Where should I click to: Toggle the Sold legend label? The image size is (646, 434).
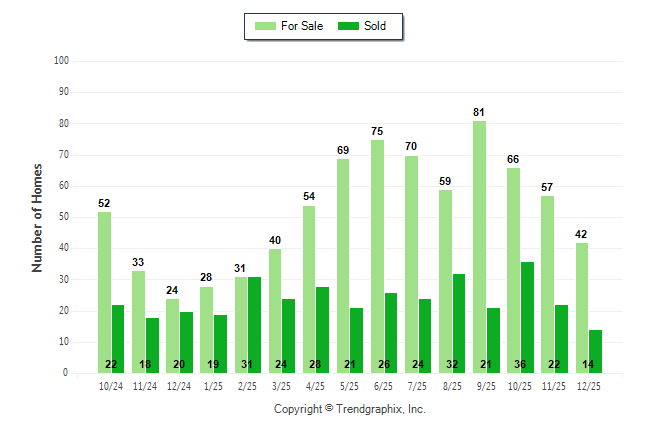click(x=375, y=26)
